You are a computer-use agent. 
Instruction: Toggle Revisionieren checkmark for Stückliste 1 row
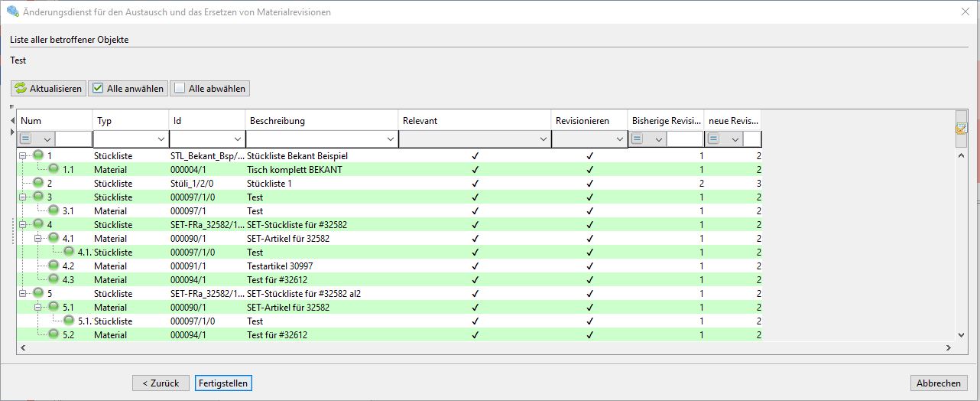pyautogui.click(x=589, y=184)
